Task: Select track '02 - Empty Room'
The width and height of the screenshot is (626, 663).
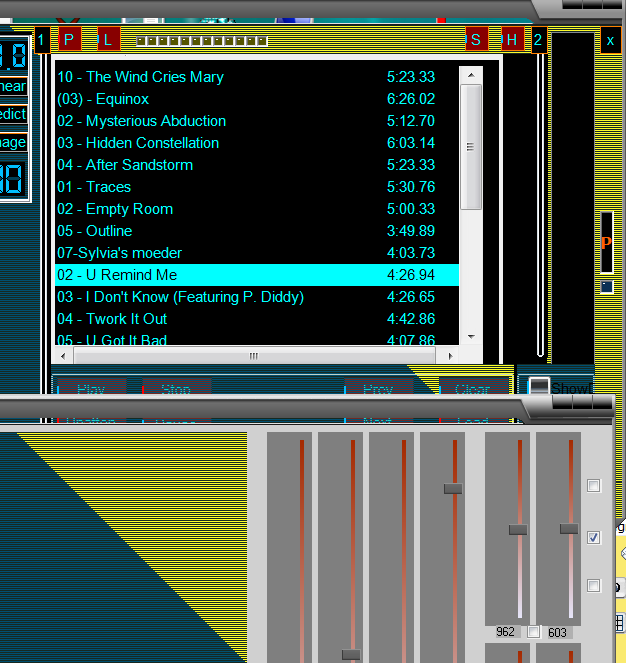Action: pos(257,209)
